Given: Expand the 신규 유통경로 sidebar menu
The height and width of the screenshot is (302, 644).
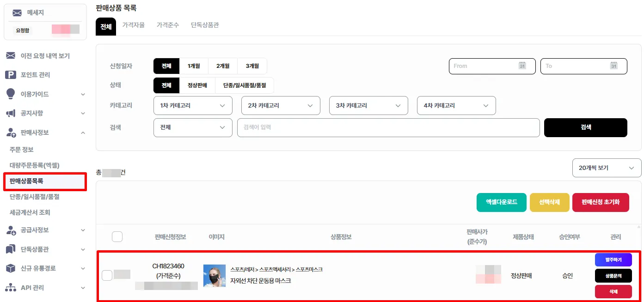Looking at the screenshot, I should (83, 268).
